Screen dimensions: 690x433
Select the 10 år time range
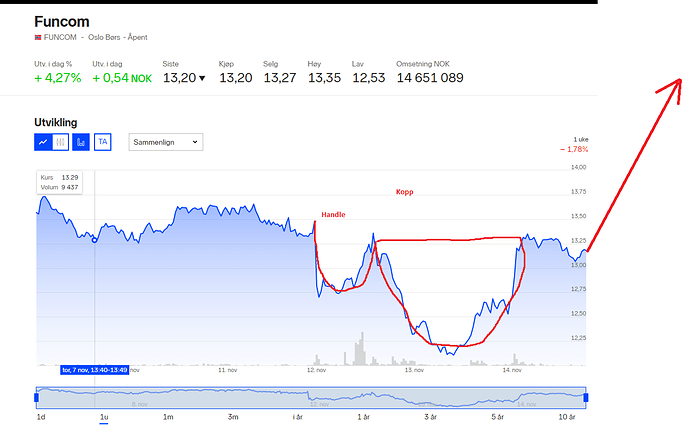567,417
